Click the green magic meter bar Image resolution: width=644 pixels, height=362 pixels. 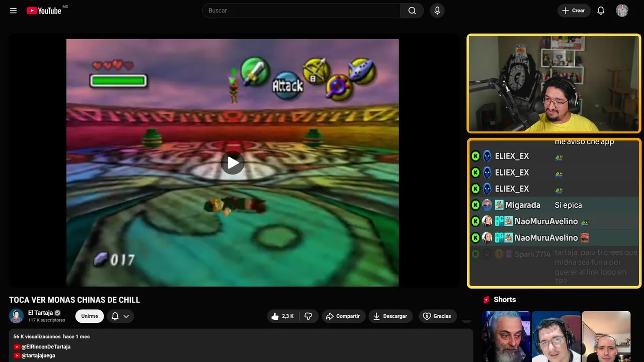click(118, 81)
